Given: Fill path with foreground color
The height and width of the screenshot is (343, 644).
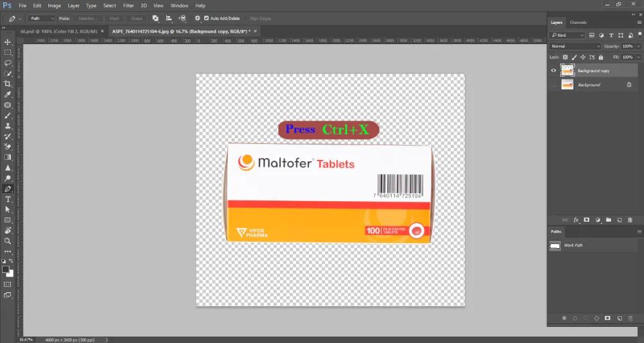Looking at the screenshot, I should point(564,318).
